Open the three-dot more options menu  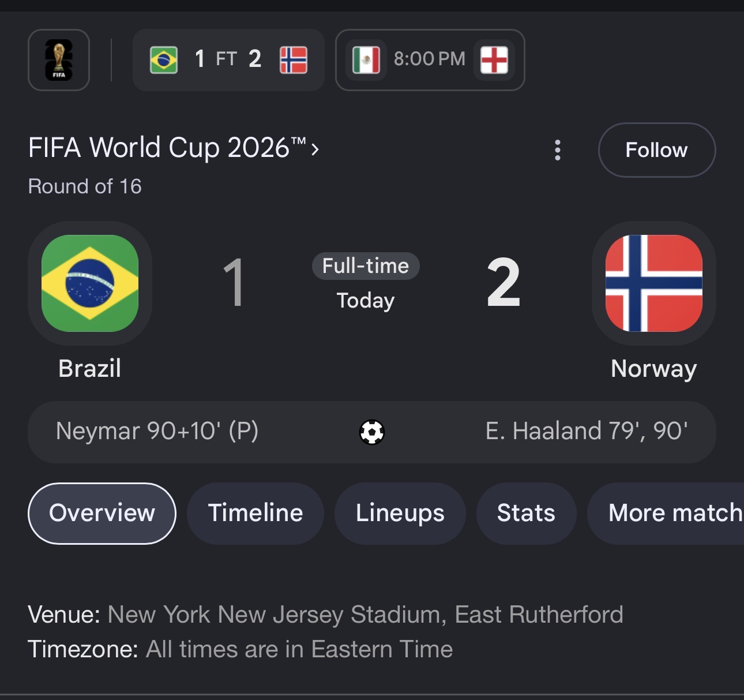click(x=557, y=150)
